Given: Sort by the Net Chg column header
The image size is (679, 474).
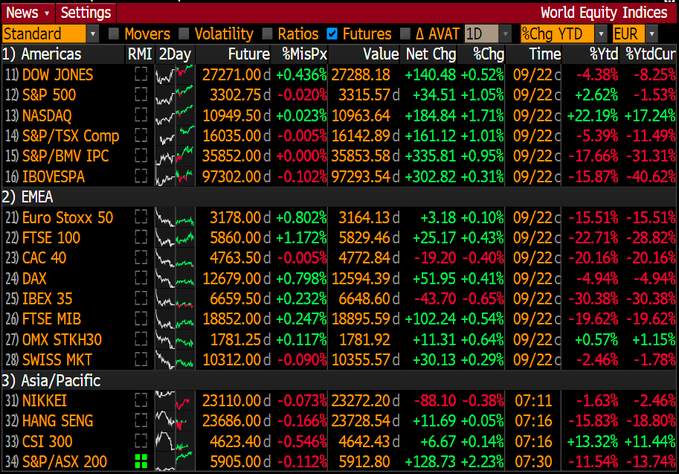Looking at the screenshot, I should click(x=431, y=54).
